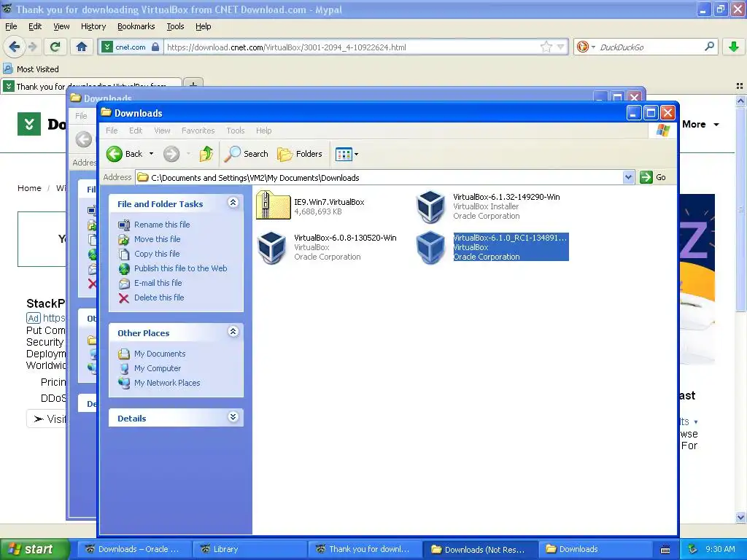Open the Explorer Help menu
The image size is (747, 560).
pyautogui.click(x=263, y=131)
